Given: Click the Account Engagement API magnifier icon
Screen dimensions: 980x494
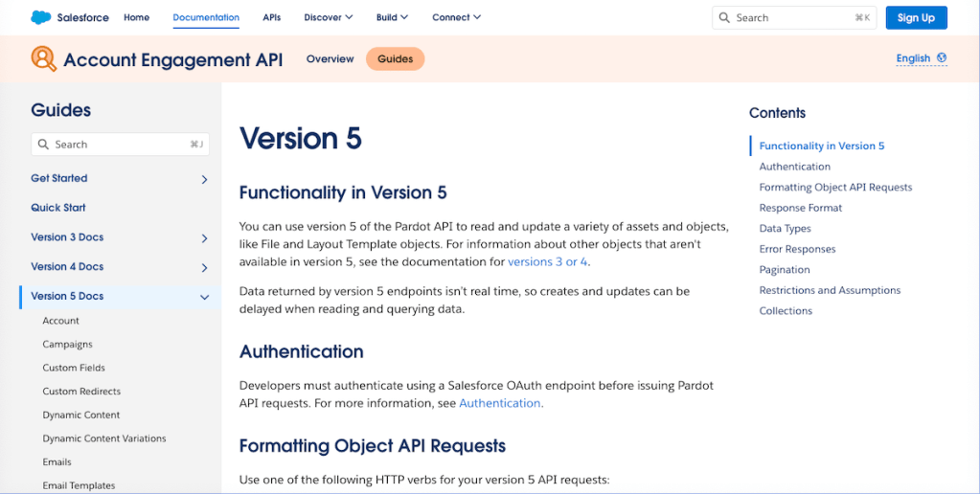Looking at the screenshot, I should (44, 59).
